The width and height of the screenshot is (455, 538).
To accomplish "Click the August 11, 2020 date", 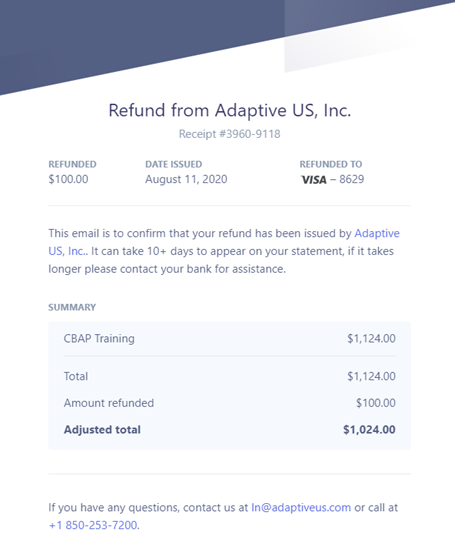I will coord(186,179).
